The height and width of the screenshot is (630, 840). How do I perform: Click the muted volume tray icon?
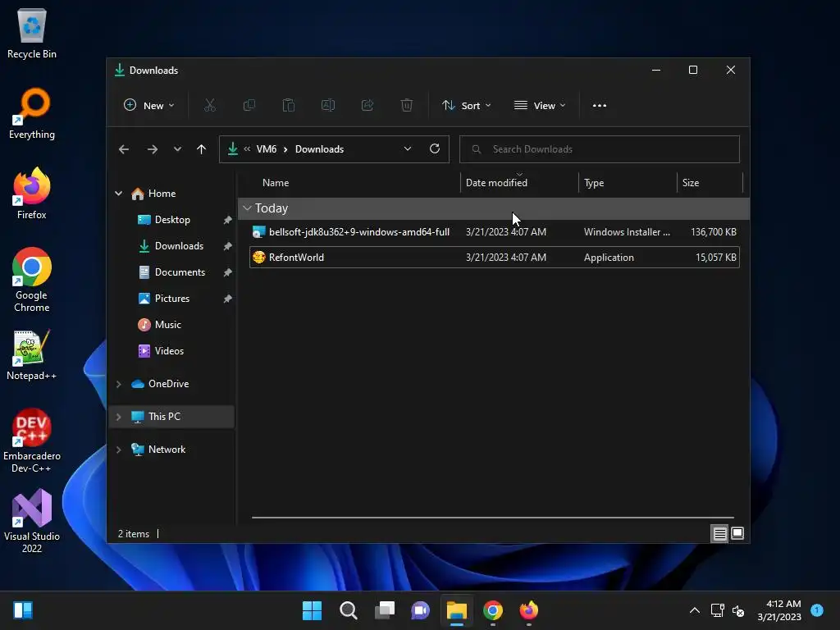(738, 610)
